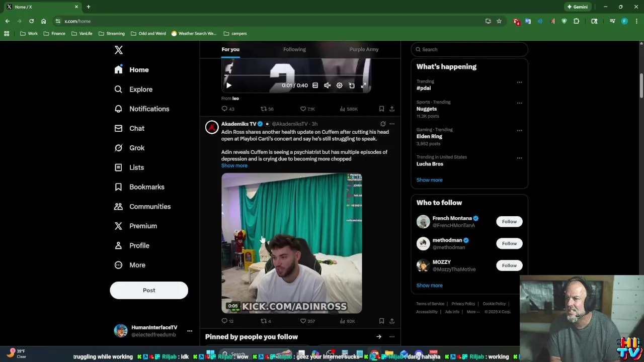Follow French Montana
This screenshot has height=362, width=644.
pos(509,222)
